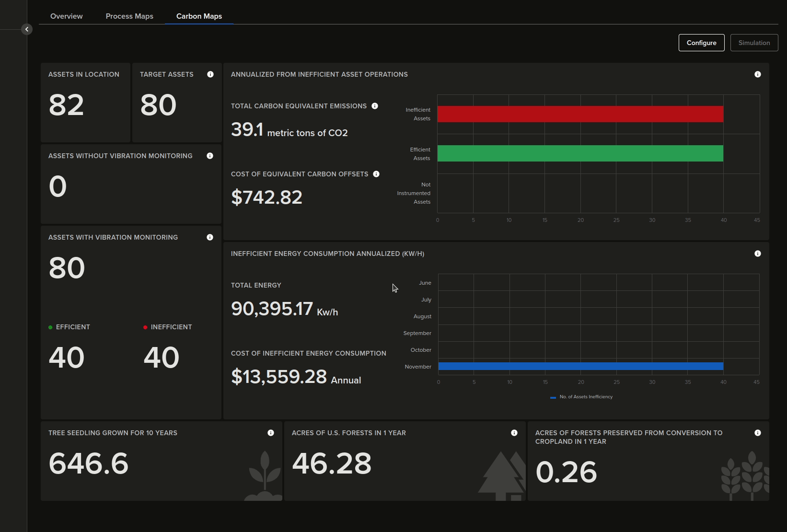Open info for Acres of Forests Preserved card

pos(758,432)
